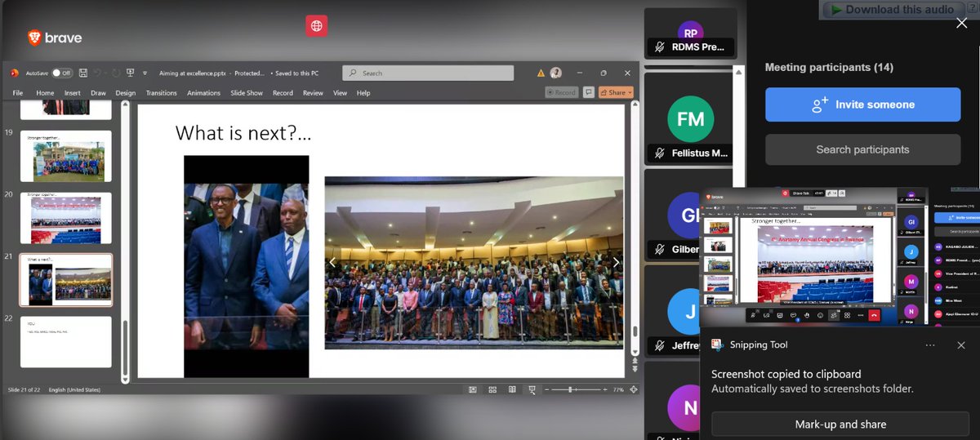Click the PowerPoint Search box

click(428, 73)
